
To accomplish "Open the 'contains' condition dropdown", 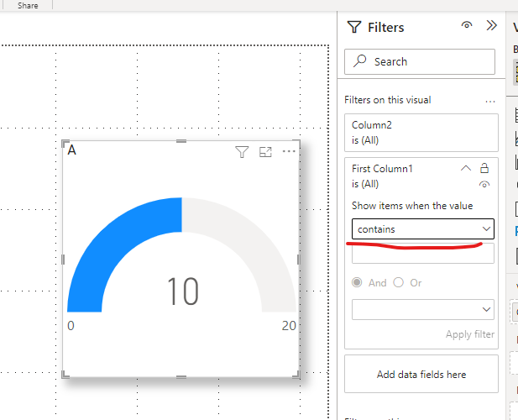I will (x=423, y=229).
